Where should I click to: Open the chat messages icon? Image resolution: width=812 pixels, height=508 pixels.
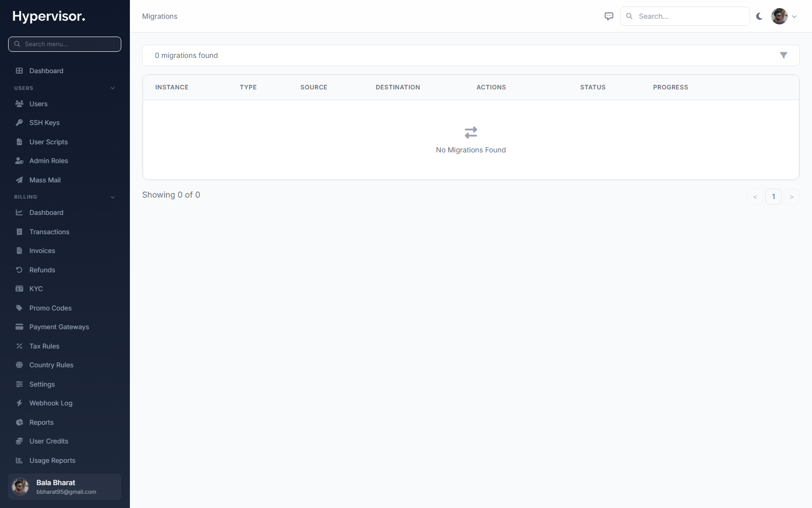click(x=609, y=16)
